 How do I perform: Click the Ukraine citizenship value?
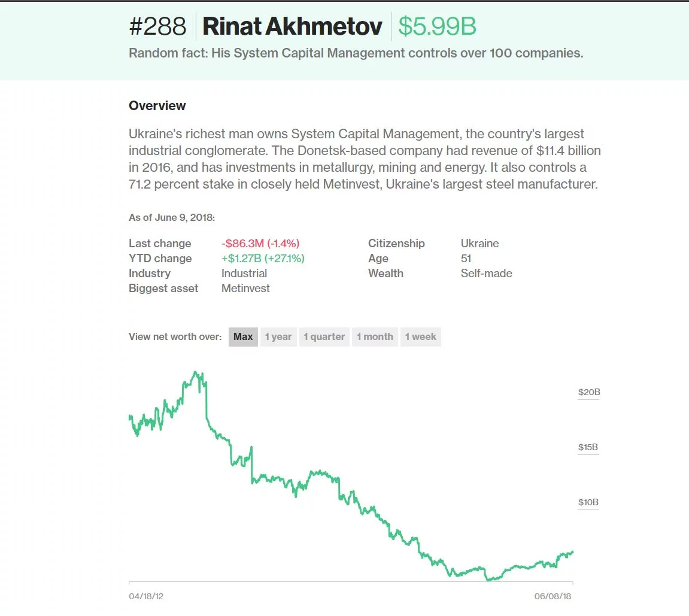(479, 244)
